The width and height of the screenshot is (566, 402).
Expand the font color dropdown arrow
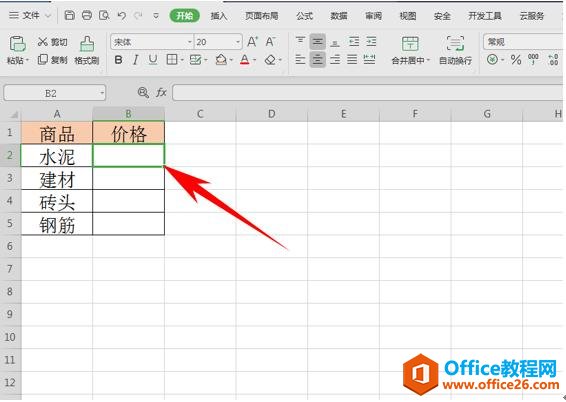point(254,60)
